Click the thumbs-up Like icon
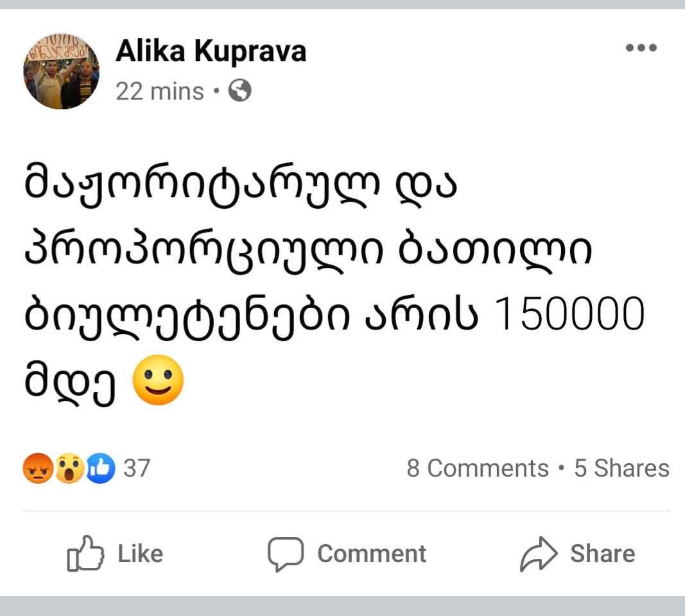The height and width of the screenshot is (616, 685). [85, 554]
